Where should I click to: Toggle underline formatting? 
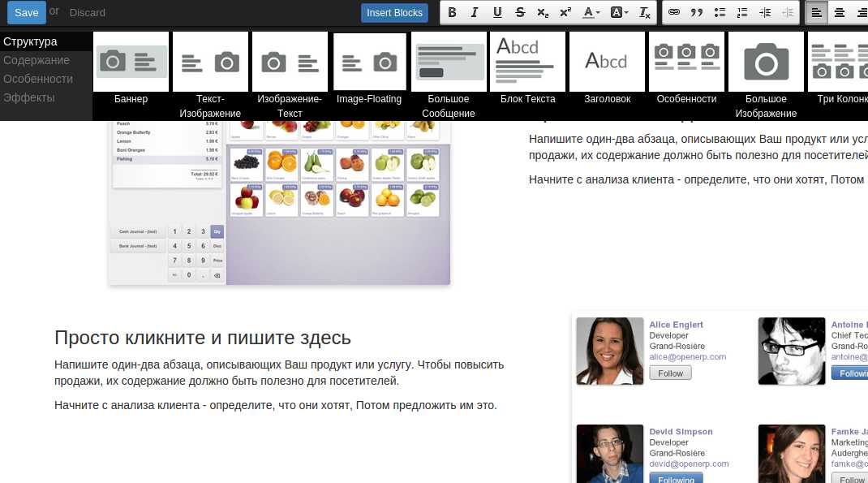click(497, 12)
